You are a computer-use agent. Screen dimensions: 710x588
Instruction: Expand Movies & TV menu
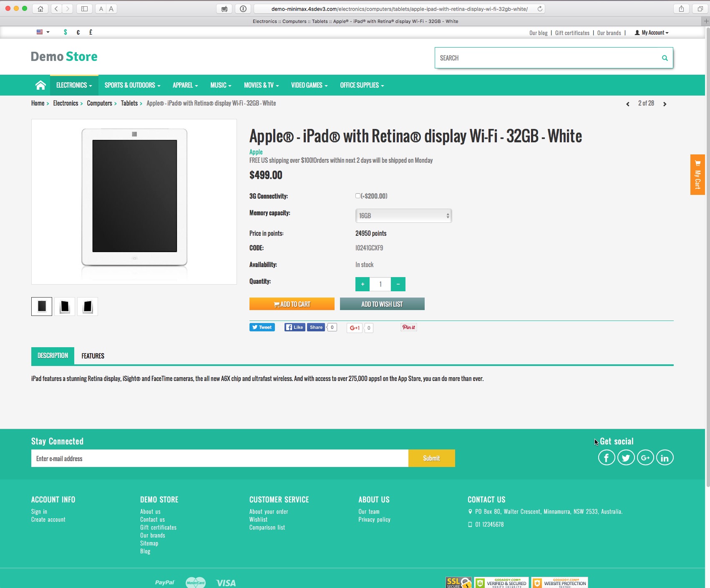click(261, 85)
